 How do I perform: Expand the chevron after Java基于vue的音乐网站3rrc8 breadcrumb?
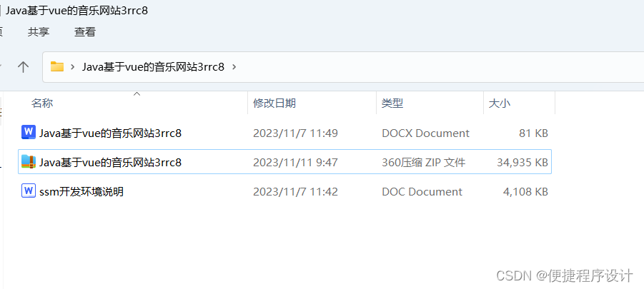234,67
